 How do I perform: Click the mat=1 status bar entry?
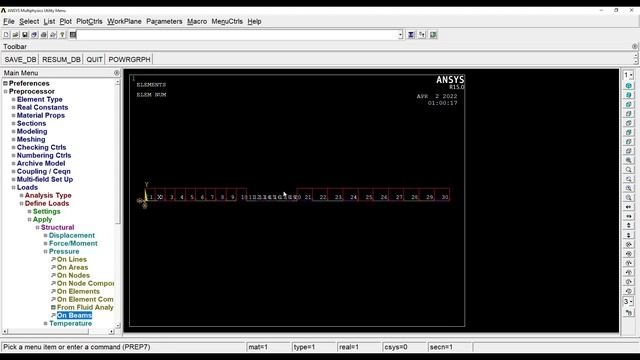coord(258,347)
